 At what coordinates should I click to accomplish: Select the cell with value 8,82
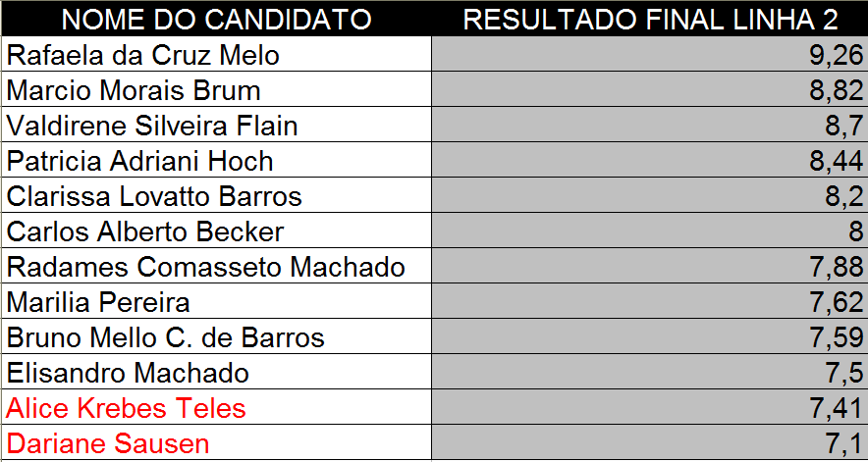(650, 90)
